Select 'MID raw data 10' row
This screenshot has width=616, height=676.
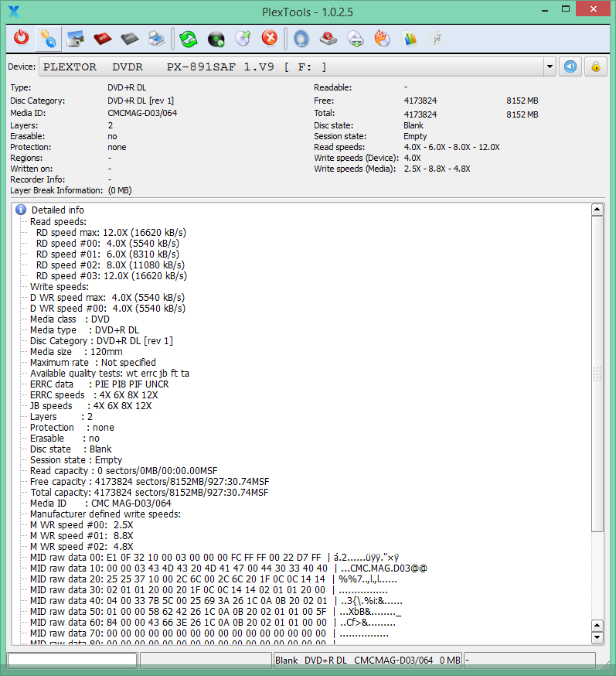(x=228, y=568)
